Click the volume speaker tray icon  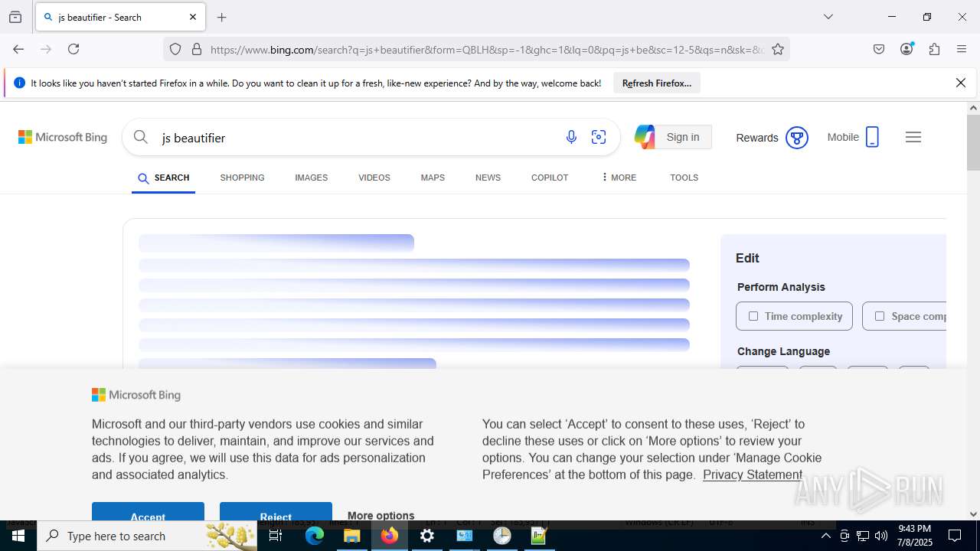(881, 536)
